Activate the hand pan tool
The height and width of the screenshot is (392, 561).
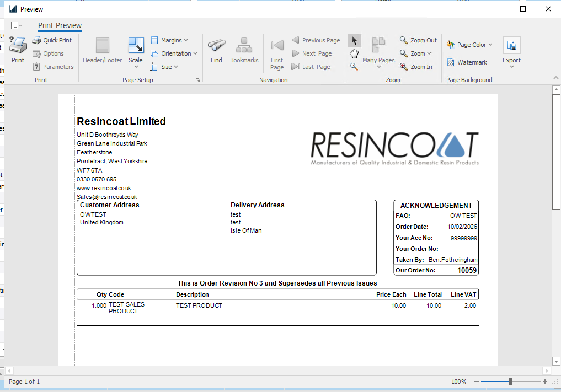pyautogui.click(x=354, y=53)
